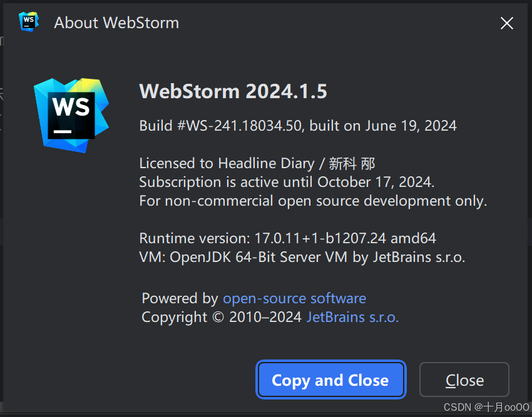The width and height of the screenshot is (532, 417).
Task: Click the Licensed to Headline Diary line
Action: pos(257,163)
